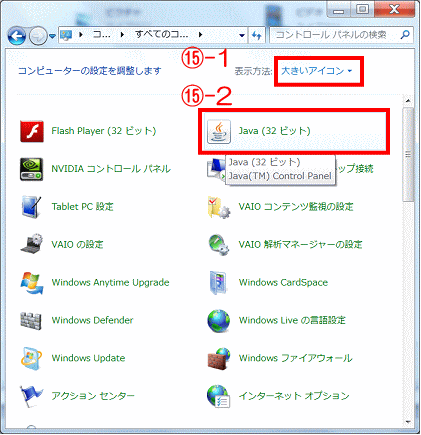This screenshot has height=435, width=421.
Task: Select すべてのコ... breadcrumb segment
Action: [x=161, y=34]
